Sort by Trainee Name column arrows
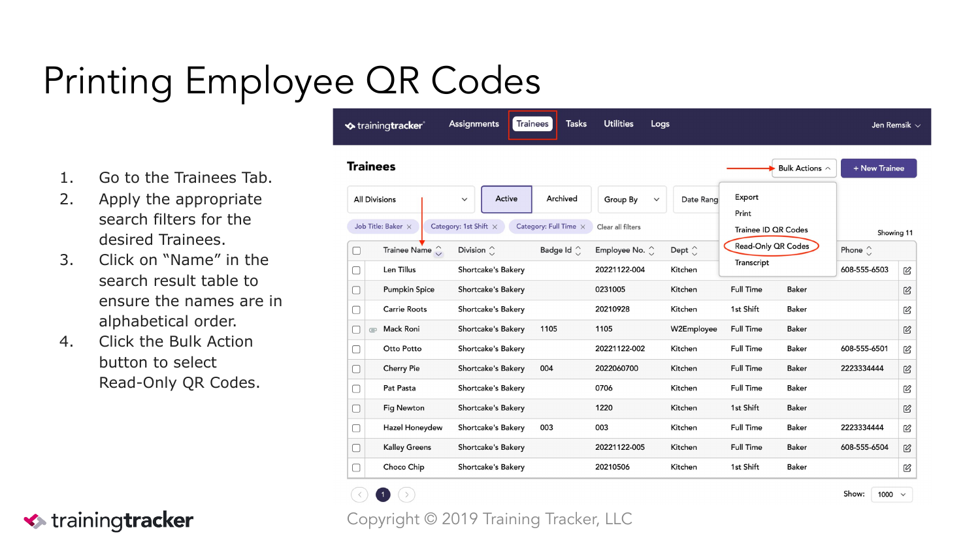980x551 pixels. (438, 251)
